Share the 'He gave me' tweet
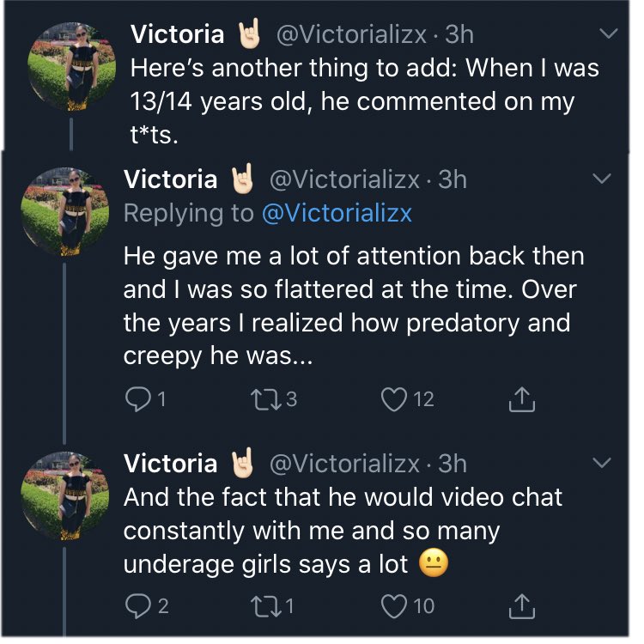Image resolution: width=644 pixels, height=644 pixels. [x=520, y=399]
